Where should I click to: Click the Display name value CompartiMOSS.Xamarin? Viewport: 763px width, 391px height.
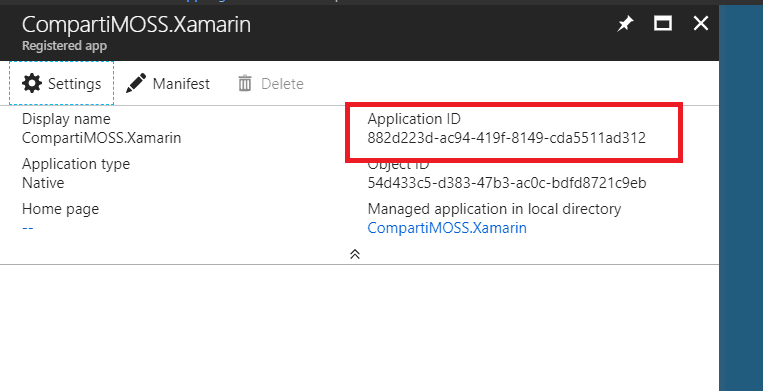pos(102,138)
